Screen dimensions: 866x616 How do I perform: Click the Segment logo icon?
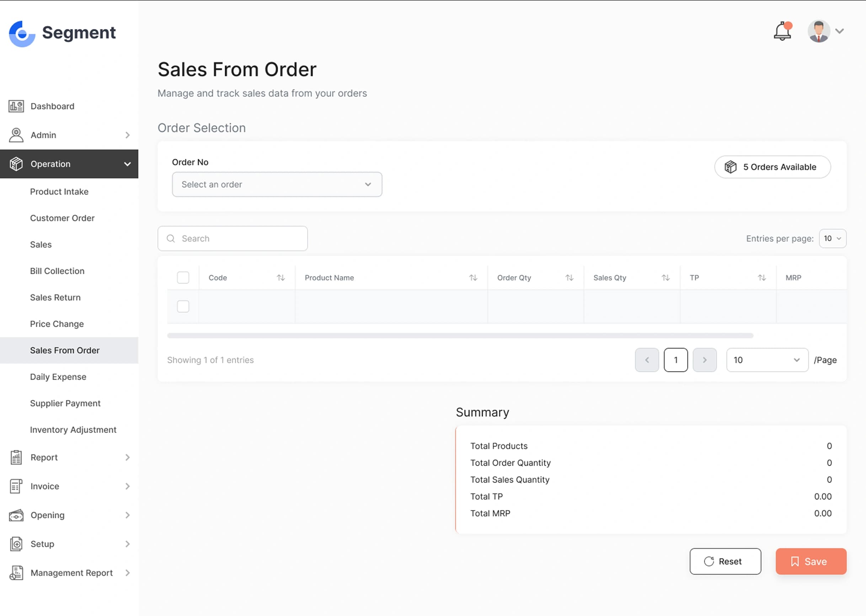click(22, 33)
